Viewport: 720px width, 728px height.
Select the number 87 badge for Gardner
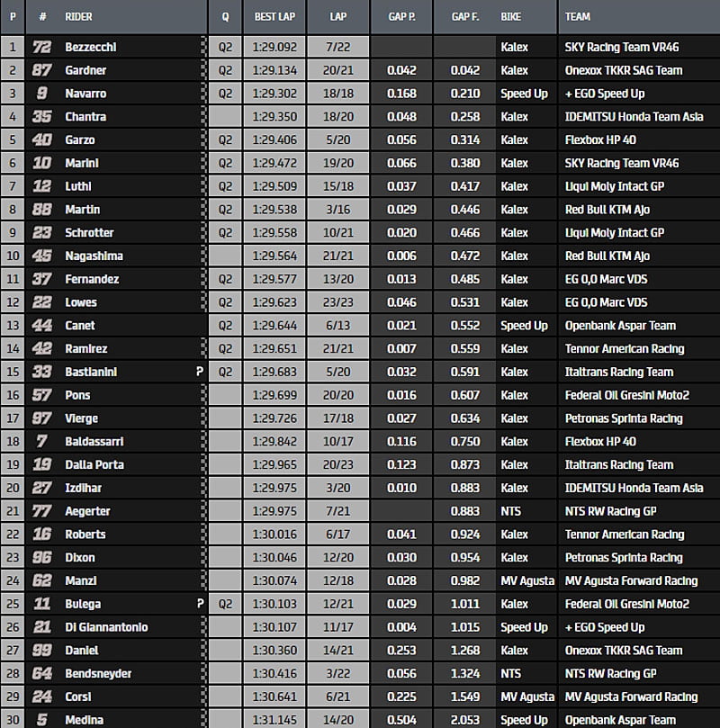(41, 70)
